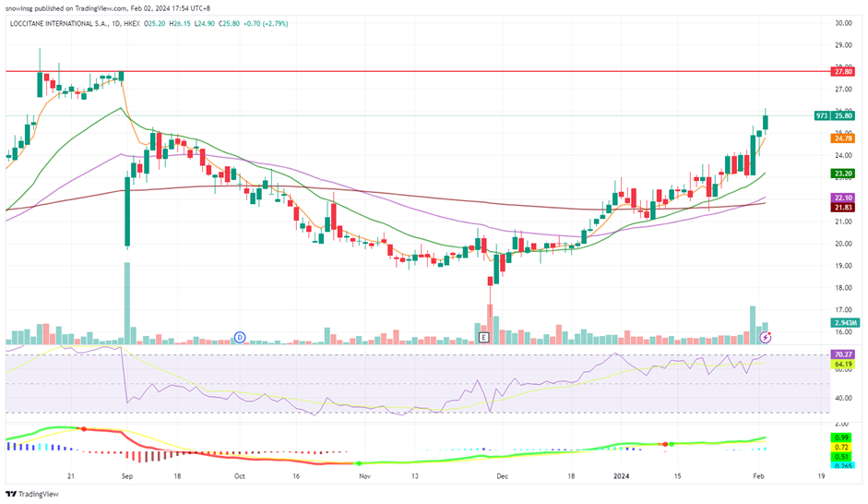
Task: Click the MACD 0.99 value label
Action: coord(841,438)
